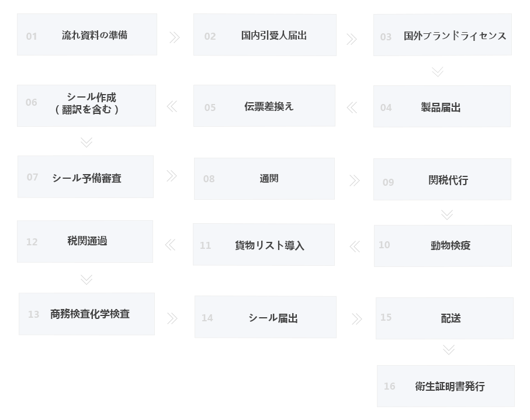
Task: Click the arrow between steps 01 and 02
Action: 174,38
